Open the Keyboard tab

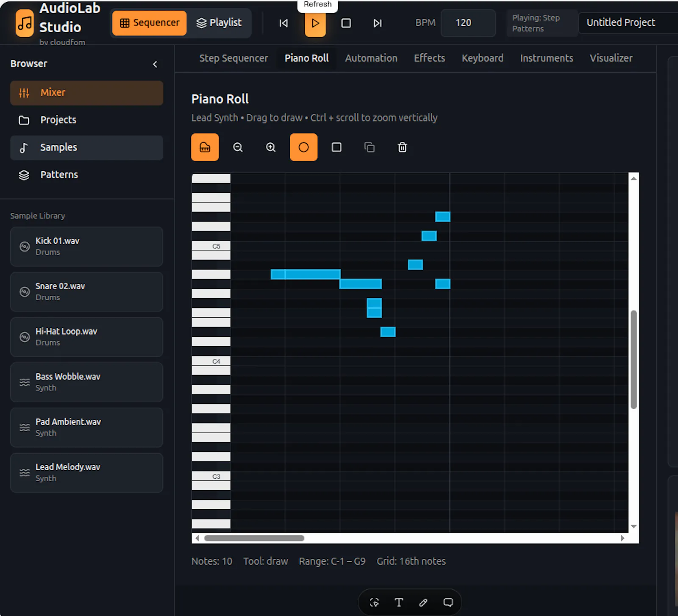click(483, 58)
